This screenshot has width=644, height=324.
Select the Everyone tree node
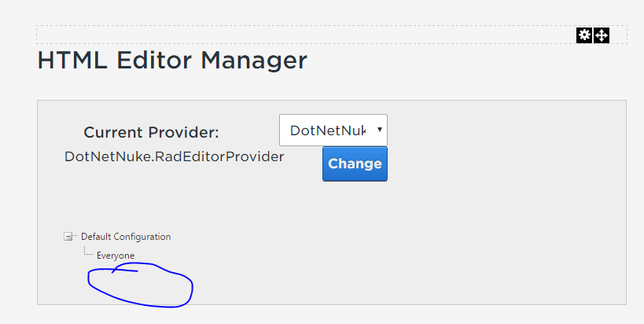click(116, 256)
